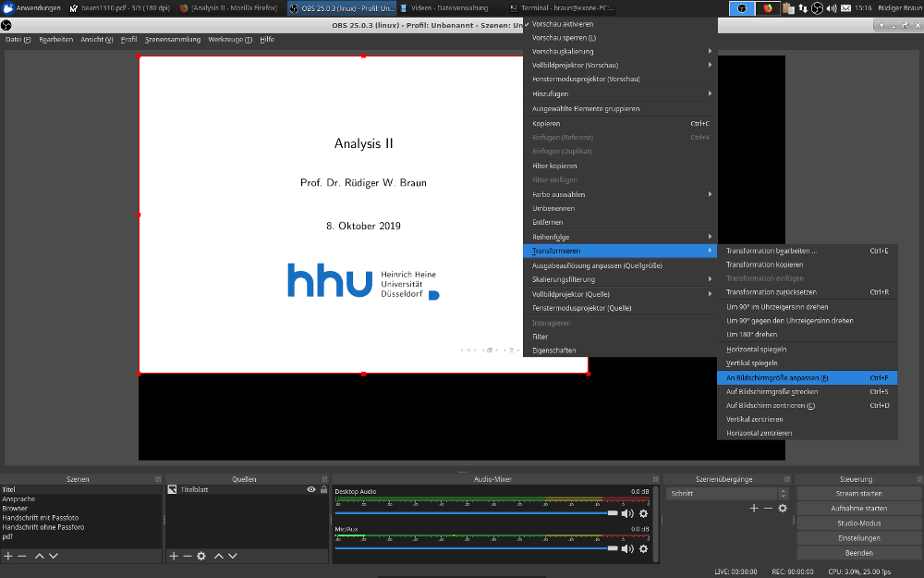Open the Anwendungen menu in the system panel
Image resolution: width=924 pixels, height=578 pixels.
coord(31,8)
